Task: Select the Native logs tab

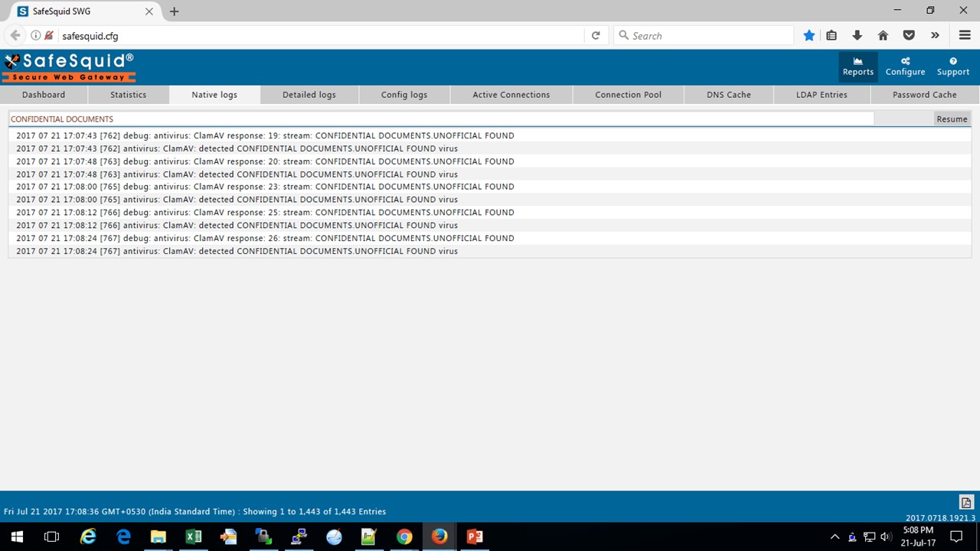Action: (x=214, y=95)
